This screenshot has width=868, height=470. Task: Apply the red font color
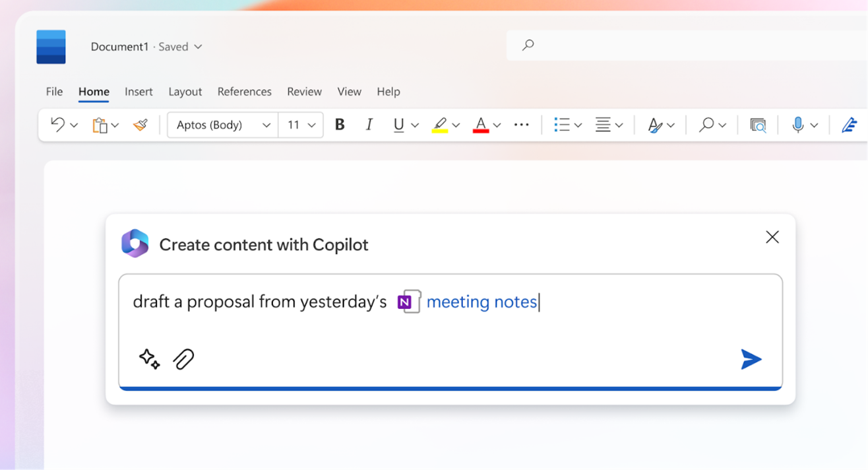[481, 125]
